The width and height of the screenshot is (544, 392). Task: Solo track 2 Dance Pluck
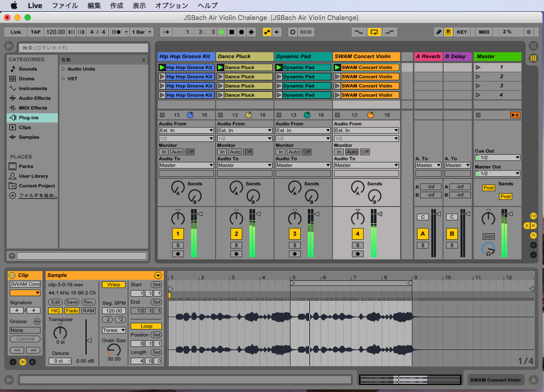(x=236, y=245)
